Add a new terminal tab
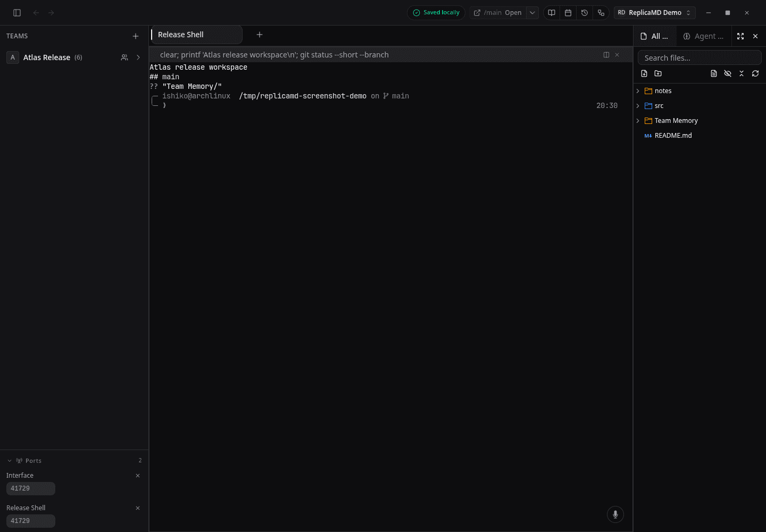 pyautogui.click(x=260, y=35)
